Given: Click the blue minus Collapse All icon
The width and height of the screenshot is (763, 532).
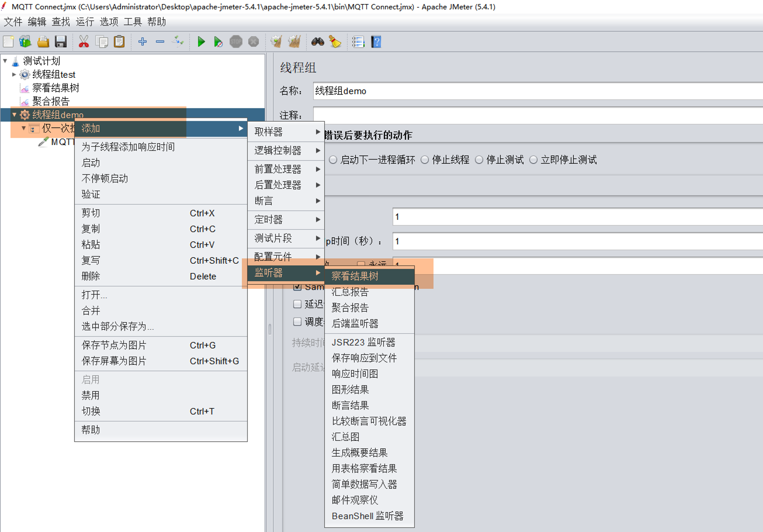Looking at the screenshot, I should coord(160,42).
